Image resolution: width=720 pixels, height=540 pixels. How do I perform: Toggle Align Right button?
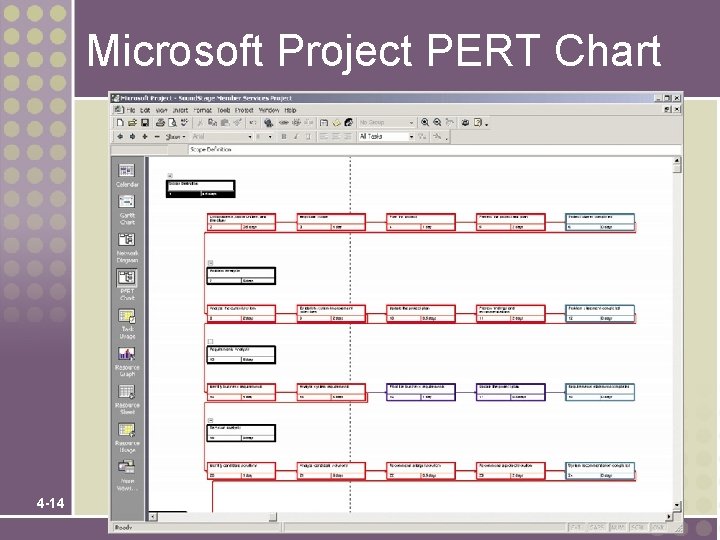pyautogui.click(x=348, y=136)
